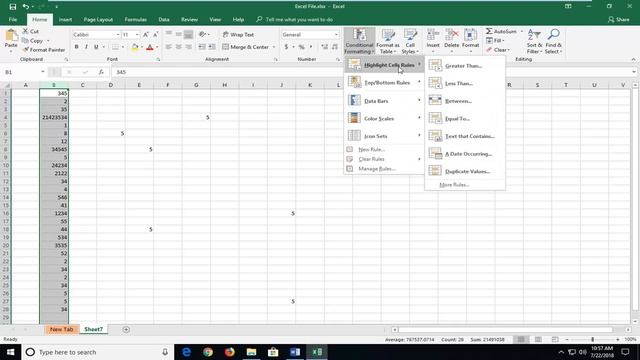Open Conditional Formatting menu button
Screen dimensions: 640x360
click(359, 41)
